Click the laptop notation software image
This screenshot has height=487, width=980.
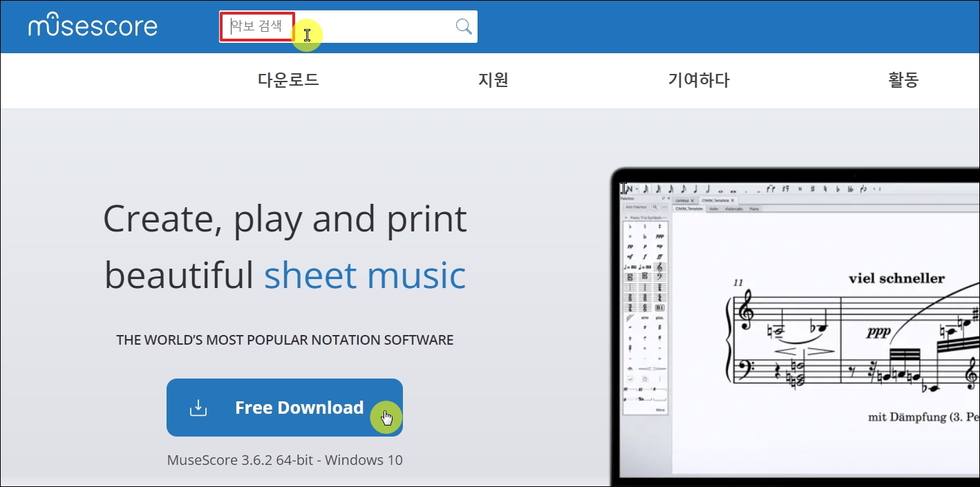795,327
